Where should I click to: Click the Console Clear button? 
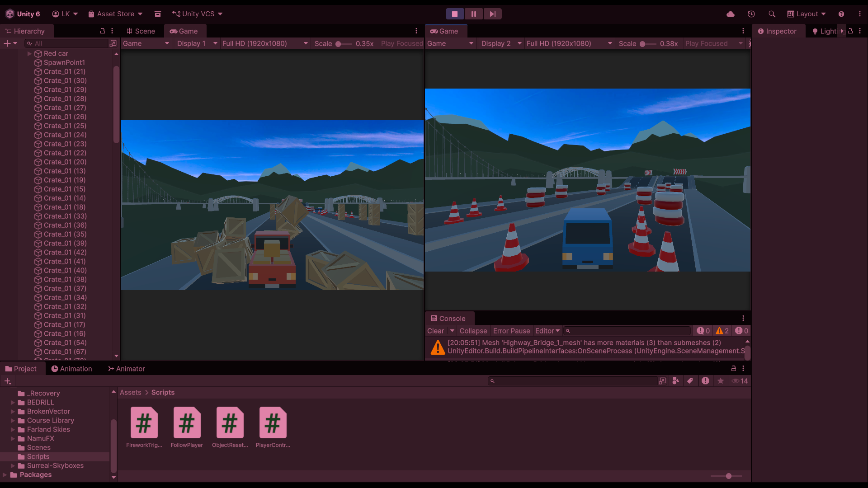pyautogui.click(x=435, y=331)
